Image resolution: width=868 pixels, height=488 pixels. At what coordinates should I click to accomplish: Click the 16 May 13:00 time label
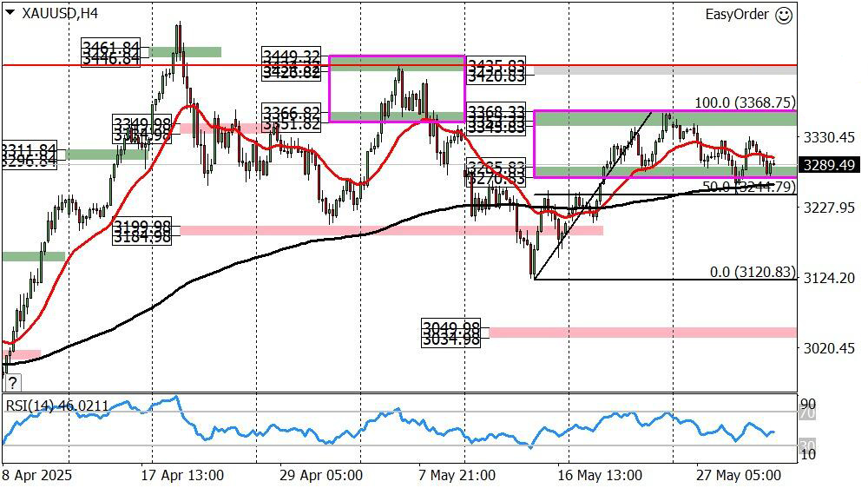pos(600,476)
